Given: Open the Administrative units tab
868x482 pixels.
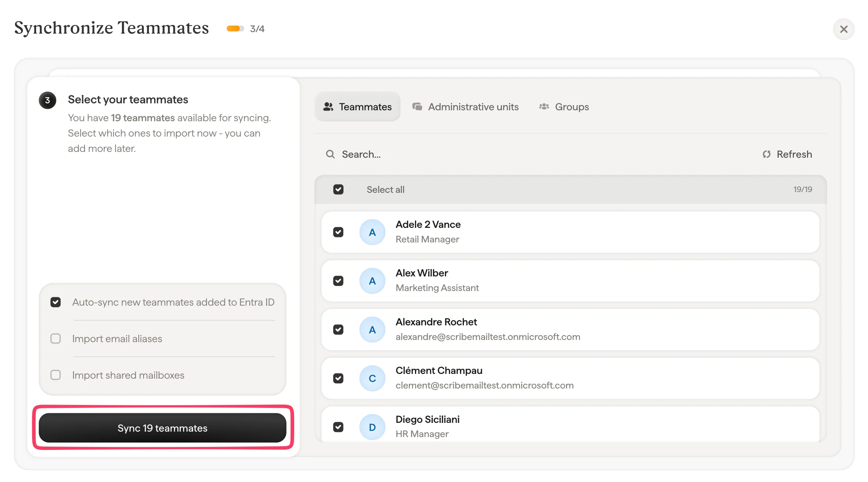Looking at the screenshot, I should [x=465, y=107].
